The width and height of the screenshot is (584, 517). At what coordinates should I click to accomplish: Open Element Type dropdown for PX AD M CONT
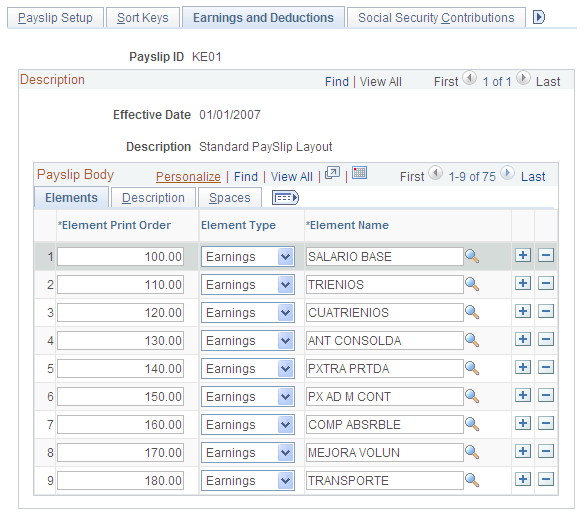248,396
